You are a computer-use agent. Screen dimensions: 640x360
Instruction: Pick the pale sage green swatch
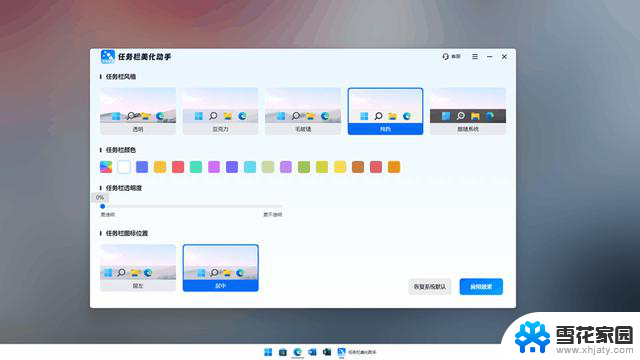click(x=268, y=167)
